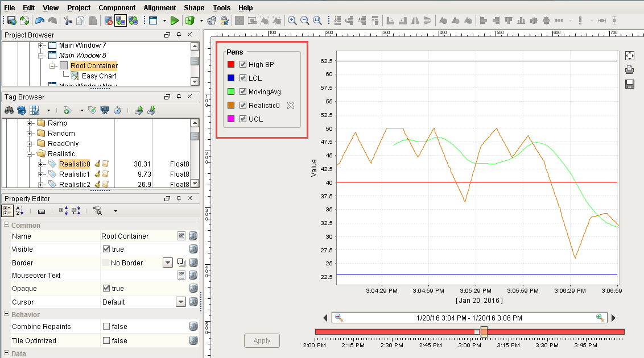644x358 pixels.
Task: Toggle the Opaque property checkbox
Action: pos(106,288)
